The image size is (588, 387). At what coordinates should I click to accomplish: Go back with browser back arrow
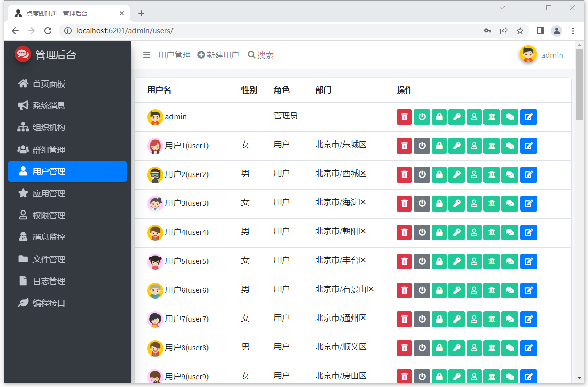[15, 31]
